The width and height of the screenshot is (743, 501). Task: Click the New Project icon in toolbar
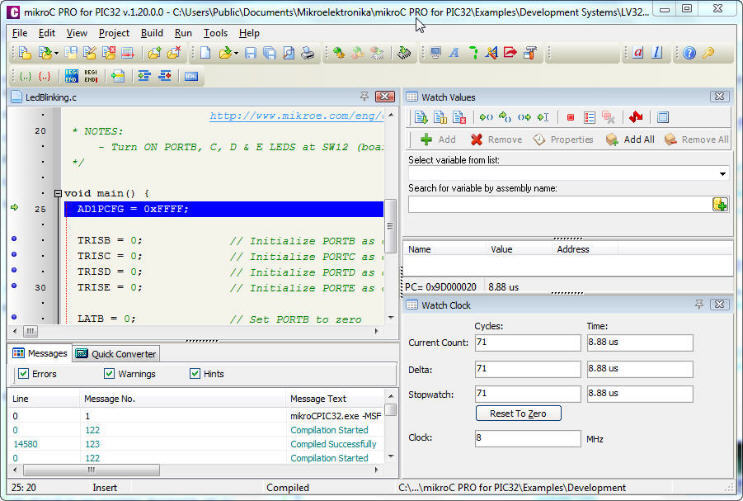[x=25, y=53]
